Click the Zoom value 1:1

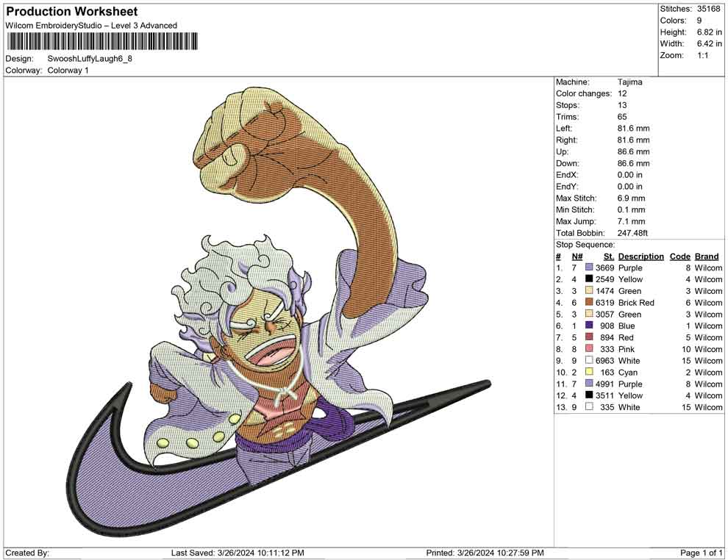(x=702, y=55)
